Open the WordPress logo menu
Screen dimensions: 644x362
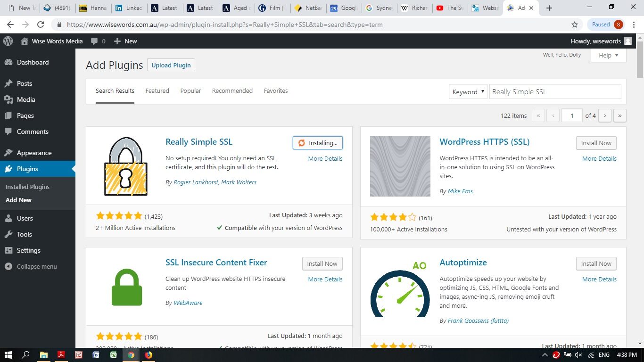[x=8, y=41]
